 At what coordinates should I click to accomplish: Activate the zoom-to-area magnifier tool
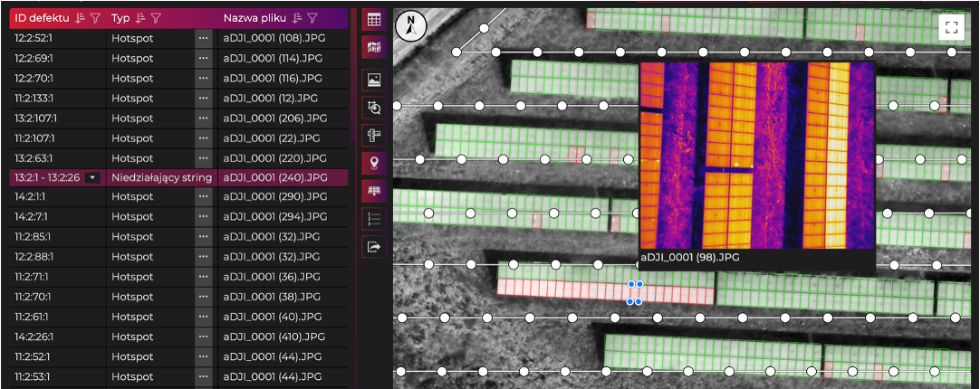click(374, 108)
